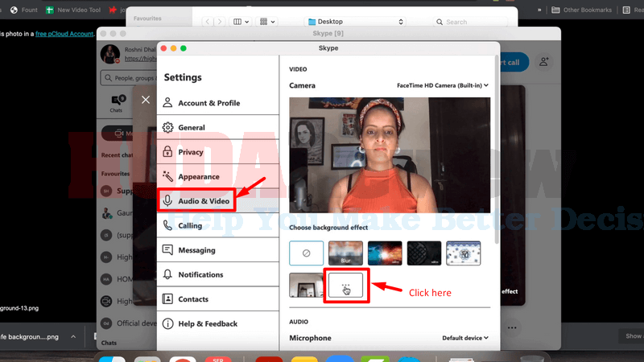Click the three dots more button in Skype
644x362 pixels.
[x=512, y=327]
